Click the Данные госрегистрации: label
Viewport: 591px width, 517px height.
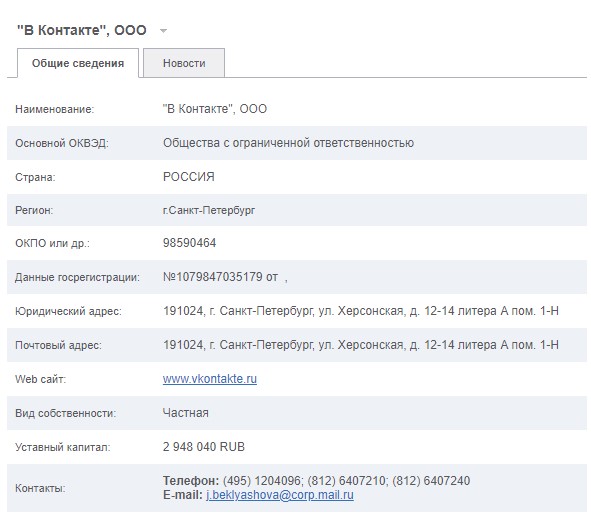point(77,277)
